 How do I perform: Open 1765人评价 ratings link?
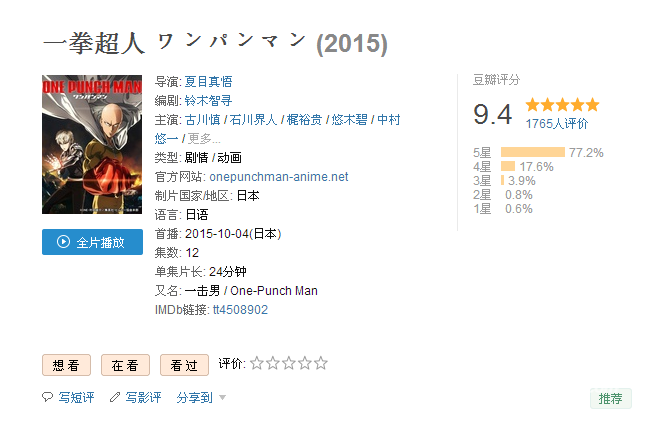tap(557, 124)
